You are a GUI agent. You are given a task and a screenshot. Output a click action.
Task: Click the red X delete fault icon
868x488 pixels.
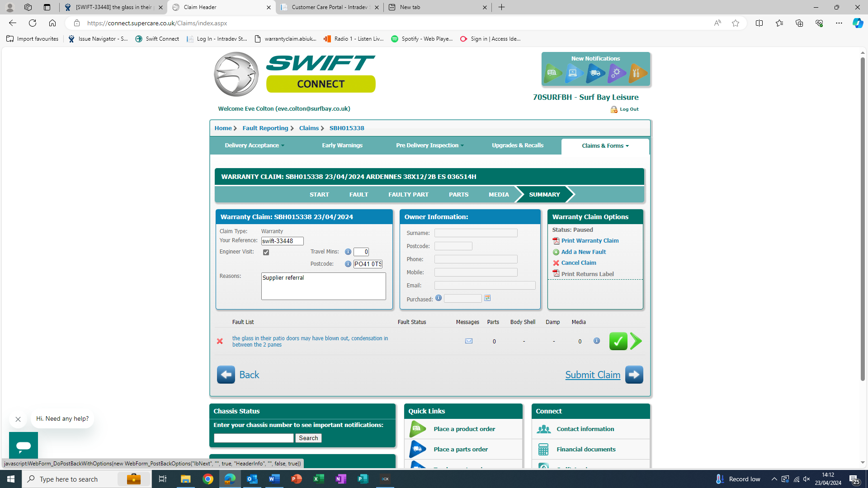pos(220,341)
